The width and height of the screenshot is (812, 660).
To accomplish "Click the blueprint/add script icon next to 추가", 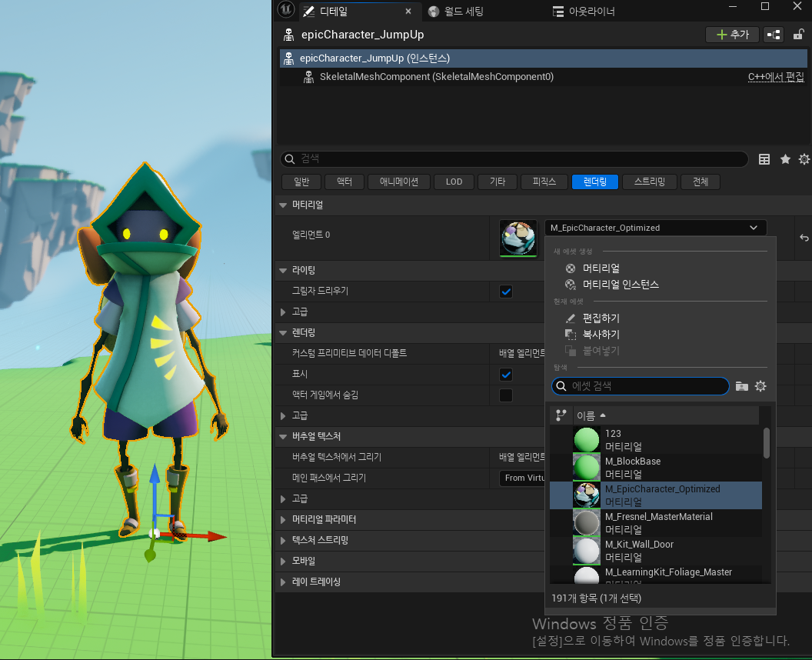I will pos(774,35).
